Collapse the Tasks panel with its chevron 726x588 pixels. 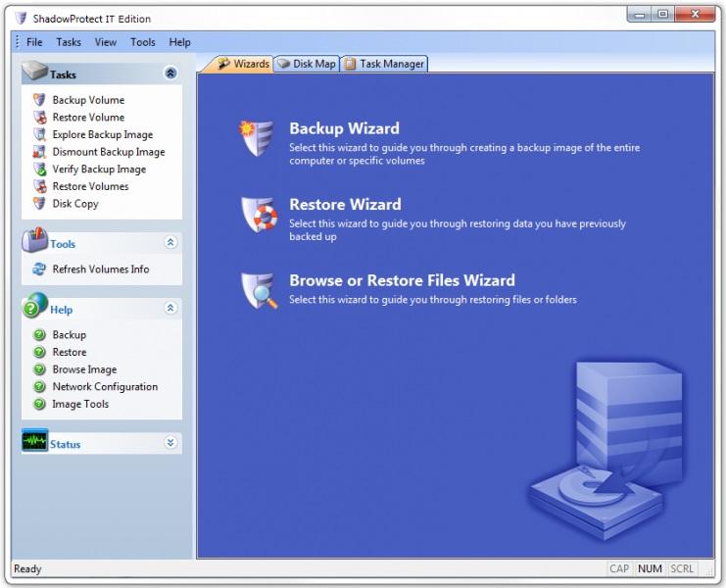coord(170,73)
